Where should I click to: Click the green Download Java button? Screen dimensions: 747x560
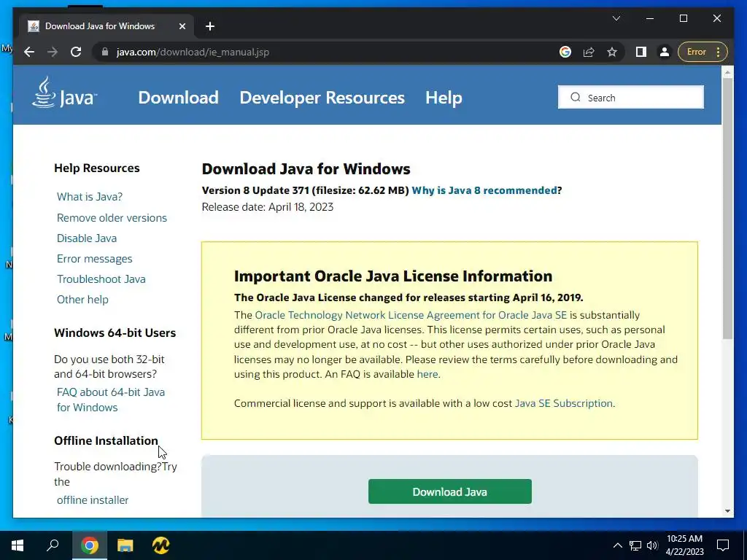coord(449,491)
